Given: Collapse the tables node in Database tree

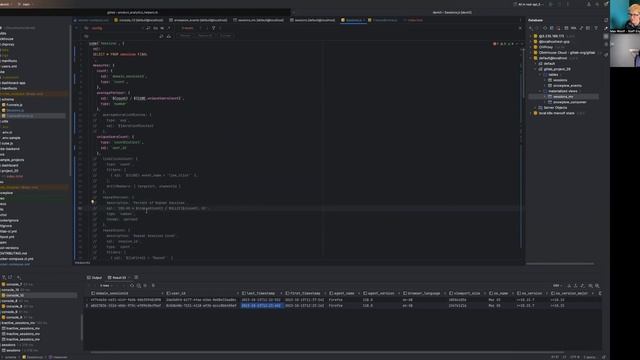Looking at the screenshot, I should pyautogui.click(x=540, y=75).
